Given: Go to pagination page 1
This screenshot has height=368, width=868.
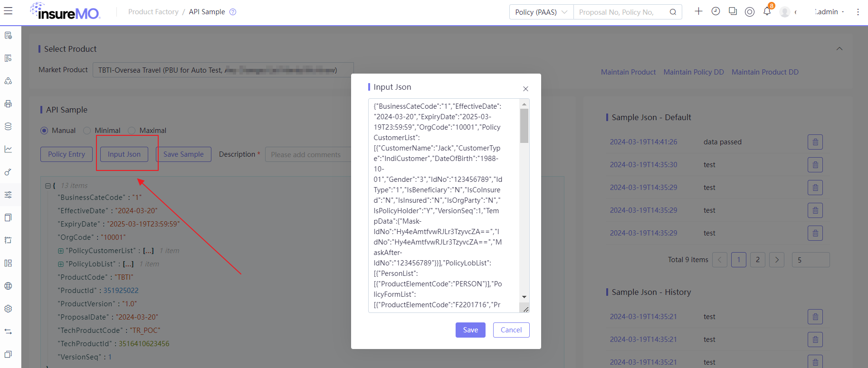Looking at the screenshot, I should pos(739,260).
